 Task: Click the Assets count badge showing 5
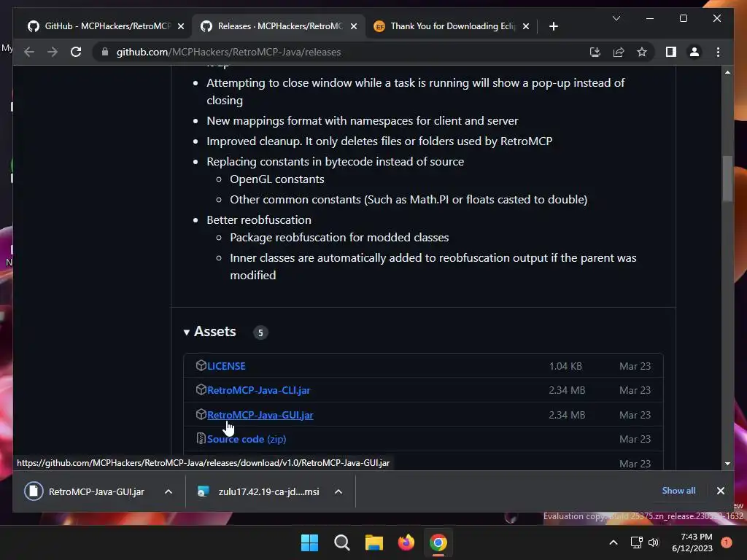[260, 332]
